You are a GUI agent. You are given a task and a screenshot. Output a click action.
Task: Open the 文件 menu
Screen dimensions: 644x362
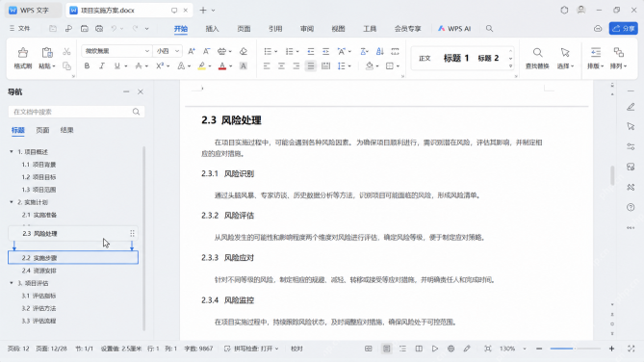point(19,28)
